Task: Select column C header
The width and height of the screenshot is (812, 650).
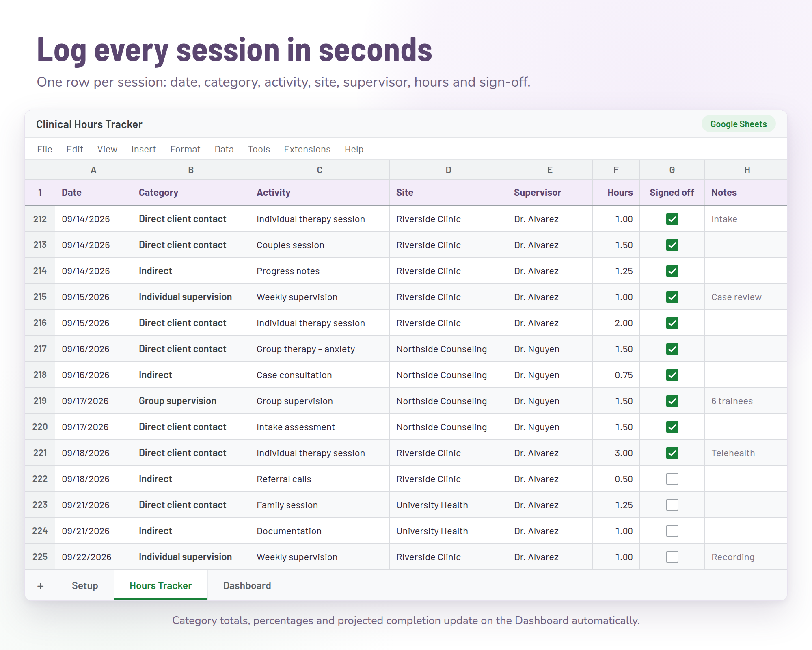Action: coord(320,170)
